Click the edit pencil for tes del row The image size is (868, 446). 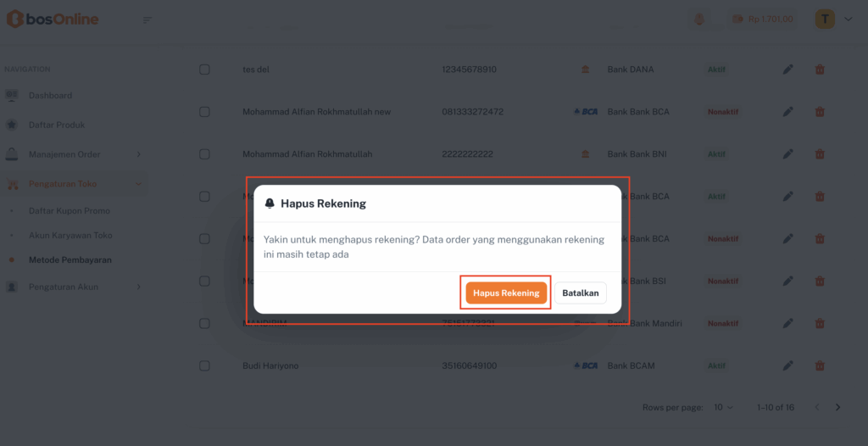(787, 70)
